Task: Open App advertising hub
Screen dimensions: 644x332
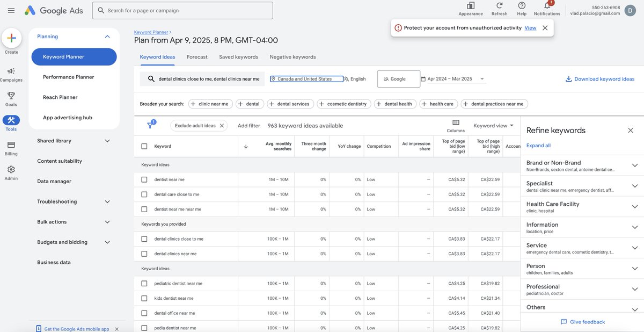Action: [x=68, y=118]
